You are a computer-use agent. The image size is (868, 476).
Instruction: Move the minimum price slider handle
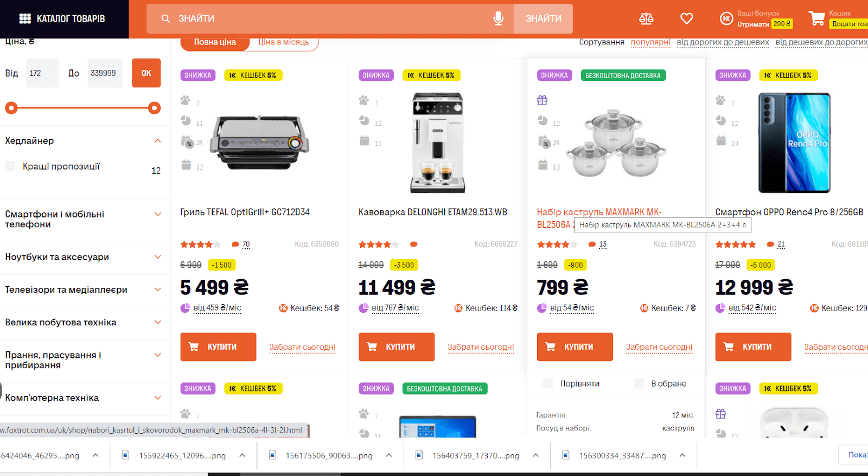pyautogui.click(x=11, y=108)
